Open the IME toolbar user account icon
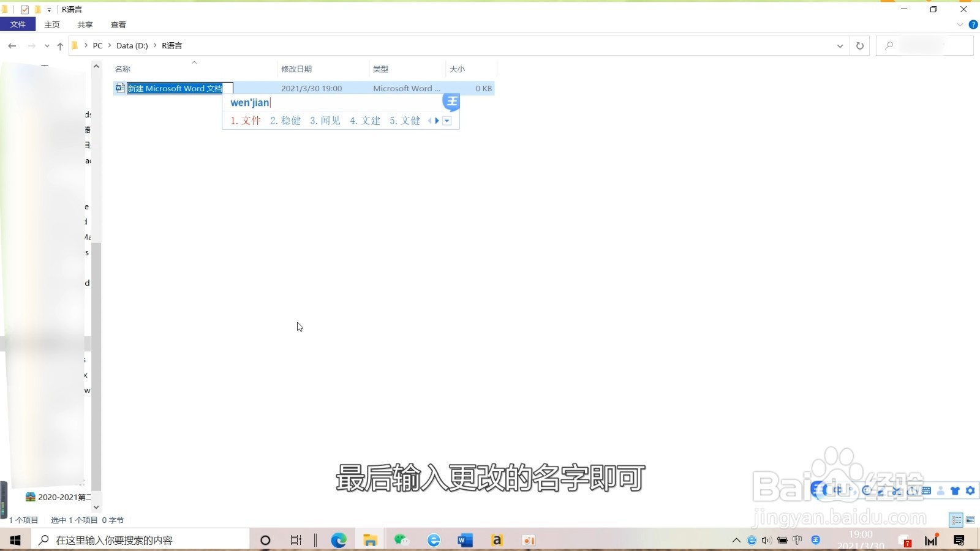The height and width of the screenshot is (551, 980). click(941, 490)
